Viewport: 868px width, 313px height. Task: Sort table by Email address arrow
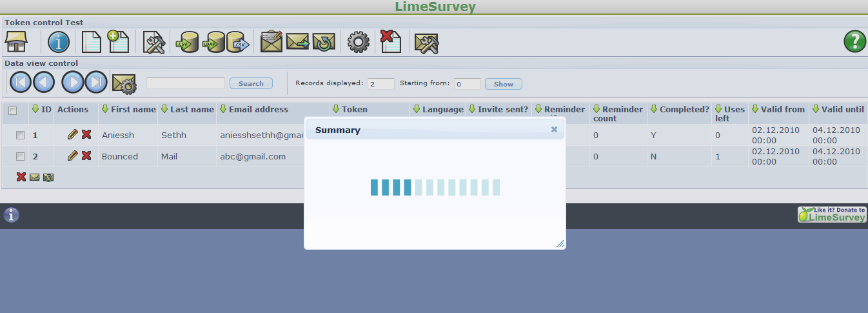222,109
